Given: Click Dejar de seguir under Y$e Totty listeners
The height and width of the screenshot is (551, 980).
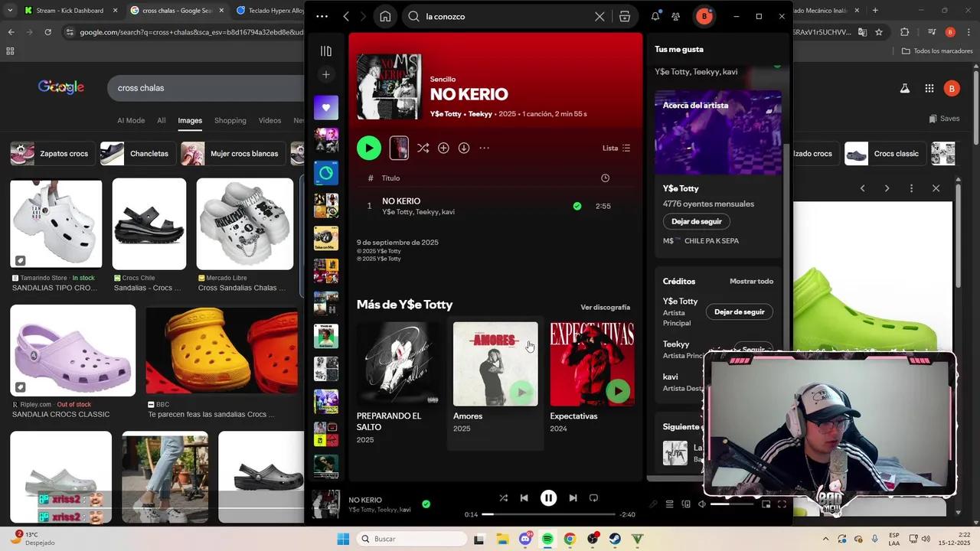Looking at the screenshot, I should (x=696, y=221).
